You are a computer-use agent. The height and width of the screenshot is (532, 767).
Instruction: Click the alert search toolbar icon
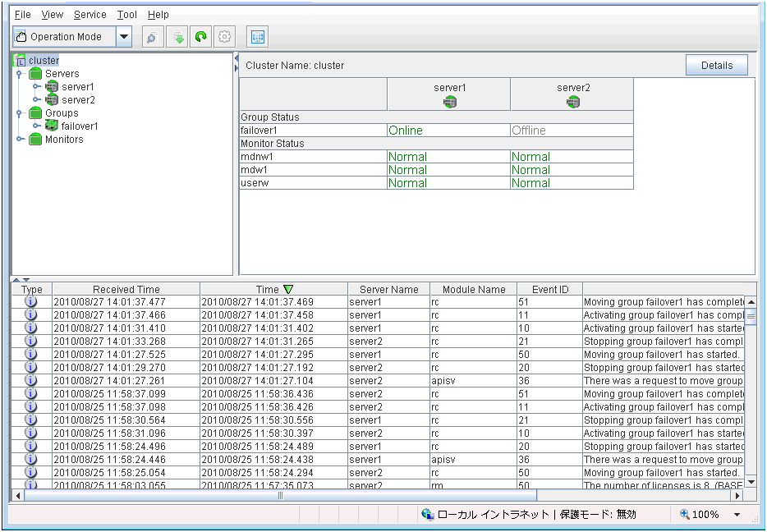pyautogui.click(x=153, y=37)
